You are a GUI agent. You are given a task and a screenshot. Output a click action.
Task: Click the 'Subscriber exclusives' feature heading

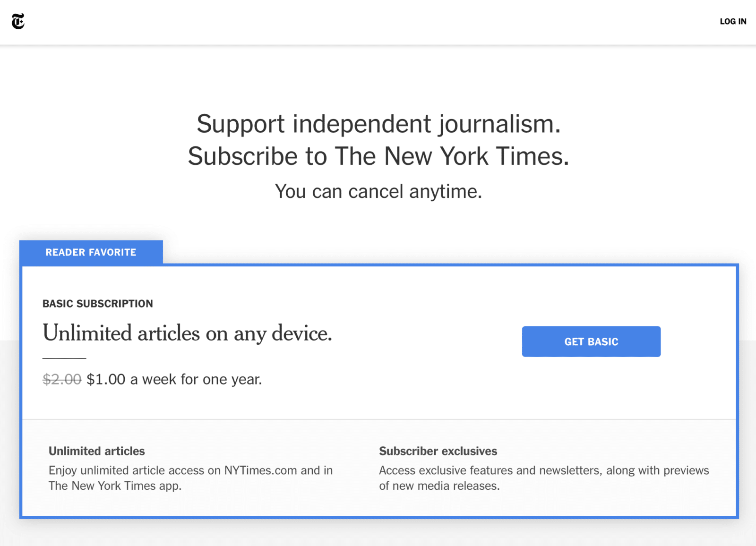[438, 451]
